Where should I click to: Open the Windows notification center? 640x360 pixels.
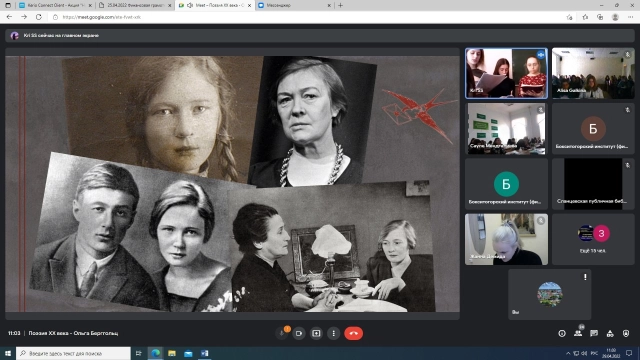tap(629, 353)
